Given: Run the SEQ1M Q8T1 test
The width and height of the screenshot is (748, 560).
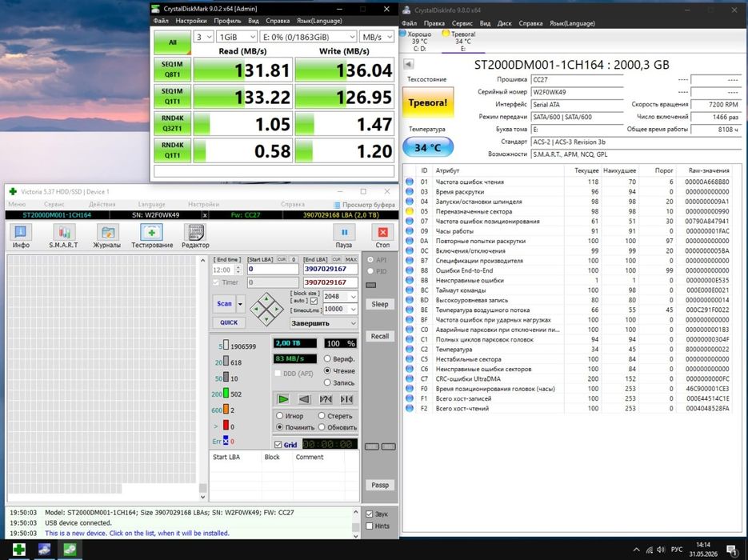Looking at the screenshot, I should point(172,70).
